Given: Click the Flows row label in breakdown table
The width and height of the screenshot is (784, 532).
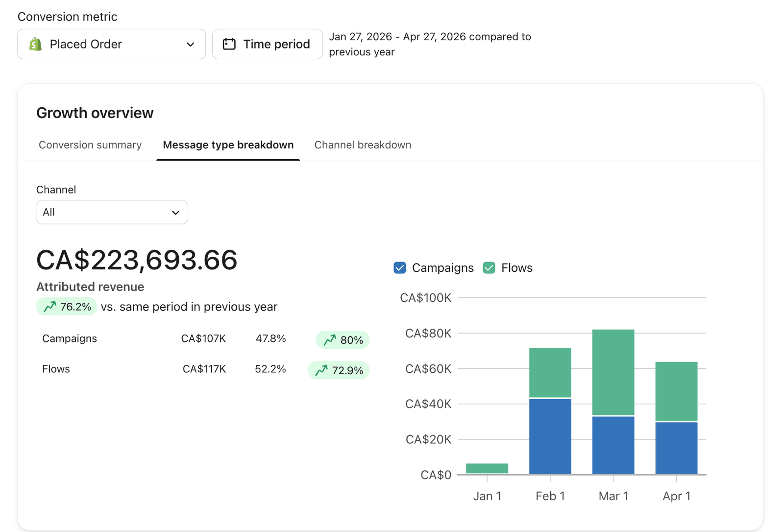Looking at the screenshot, I should 56,369.
